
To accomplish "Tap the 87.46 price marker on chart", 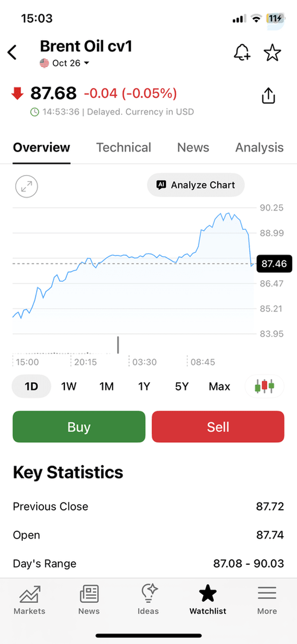I will point(274,264).
